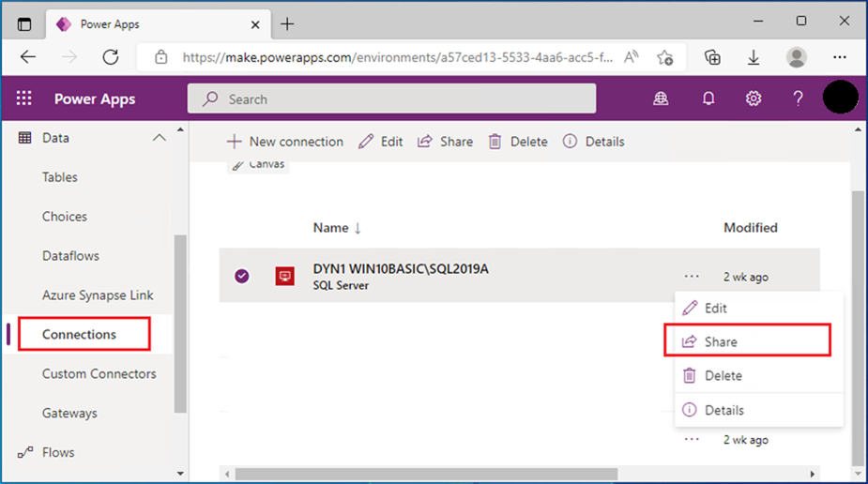Open settings gear in Power Apps header

[x=753, y=98]
